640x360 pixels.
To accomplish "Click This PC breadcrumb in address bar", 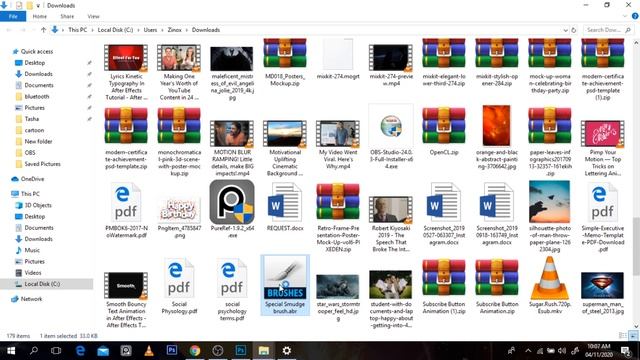I will pos(78,30).
